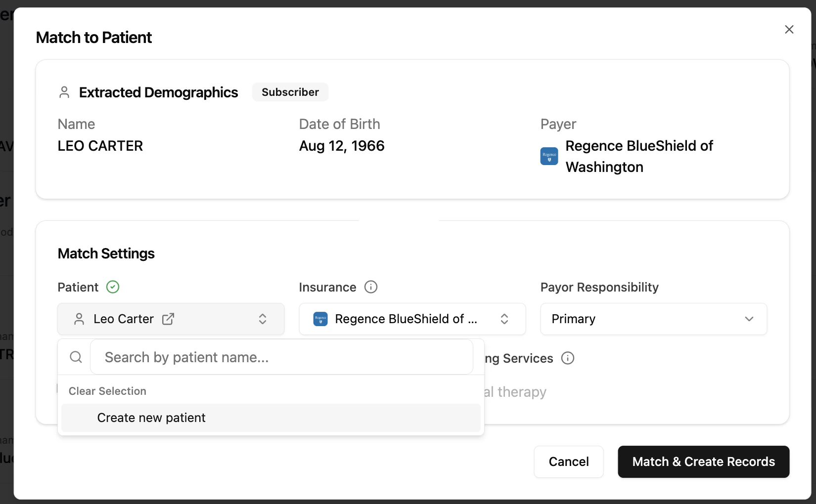
Task: Click the Match to Patient dialog title
Action: tap(93, 37)
